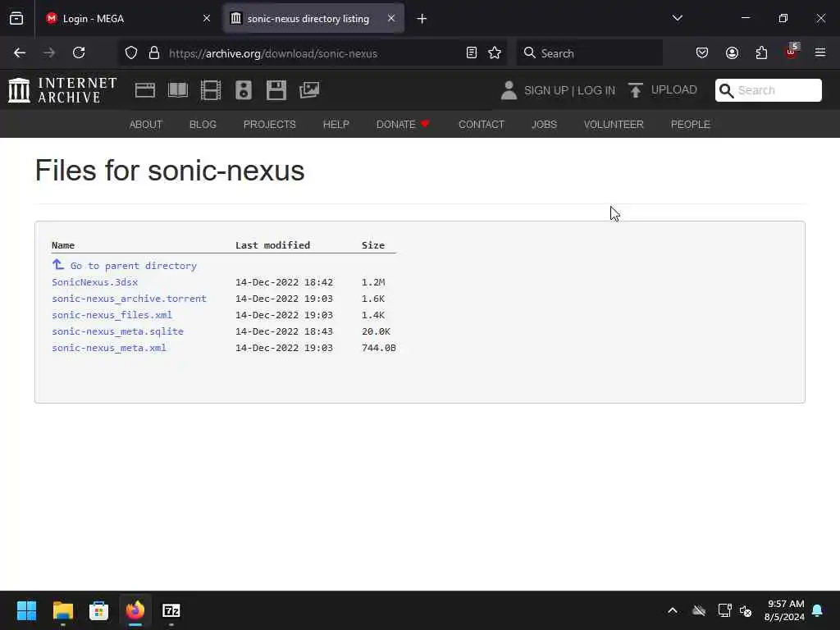This screenshot has width=840, height=630.
Task: Open Internet Archive Web (Wayback) icon
Action: (144, 90)
